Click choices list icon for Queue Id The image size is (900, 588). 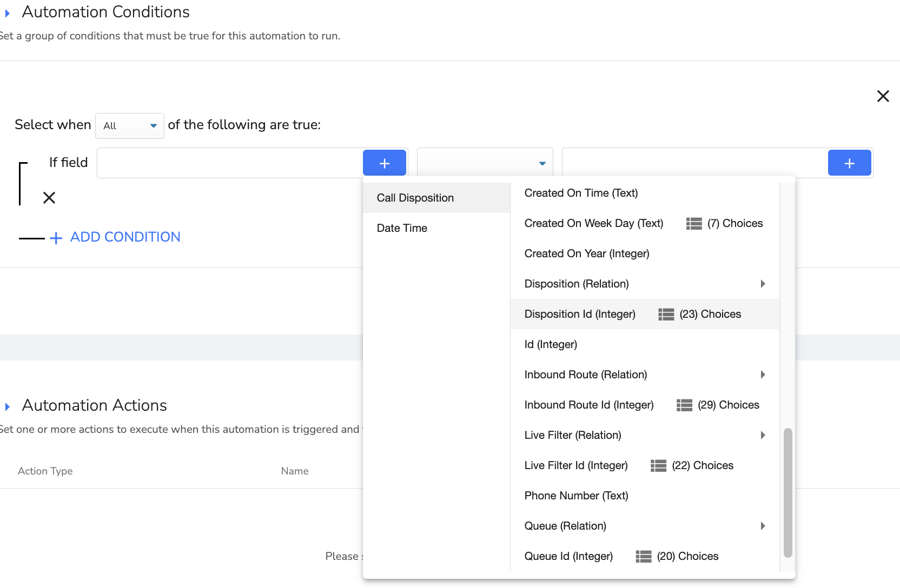click(x=643, y=556)
